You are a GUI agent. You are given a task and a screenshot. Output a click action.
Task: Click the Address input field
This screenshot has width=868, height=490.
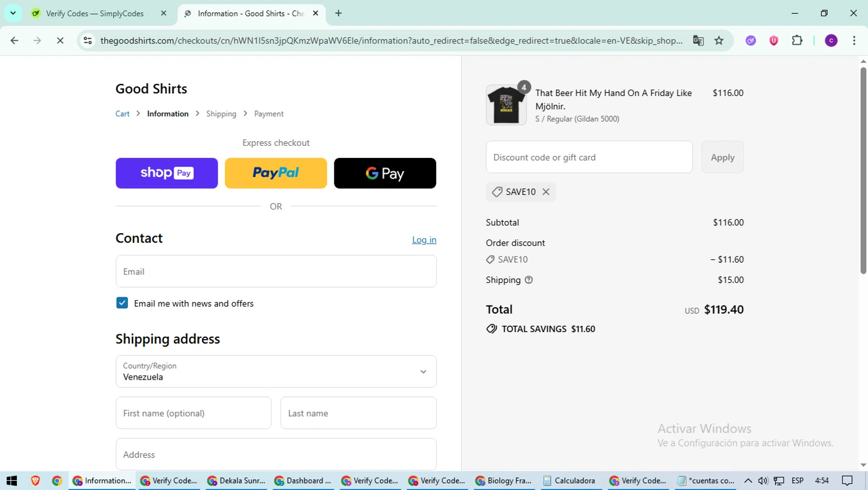coord(276,454)
